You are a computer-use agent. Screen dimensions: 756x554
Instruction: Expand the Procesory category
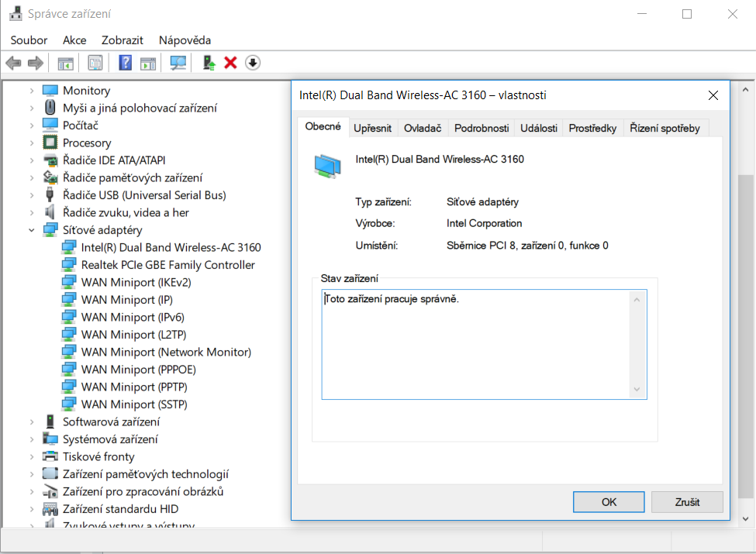[x=32, y=143]
